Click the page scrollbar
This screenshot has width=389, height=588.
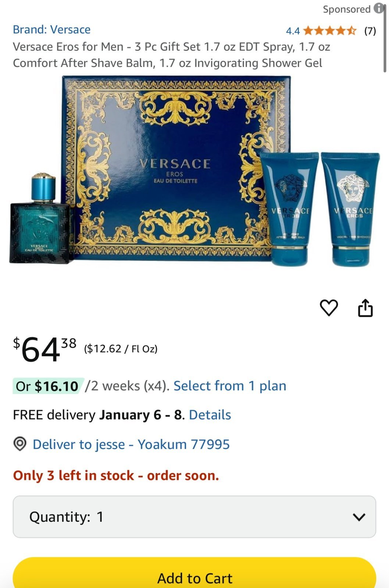[385, 39]
